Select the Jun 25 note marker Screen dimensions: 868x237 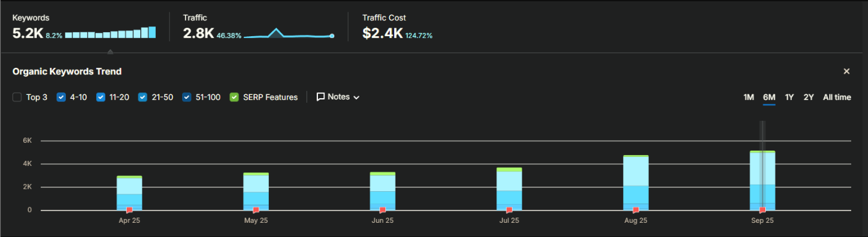[383, 210]
